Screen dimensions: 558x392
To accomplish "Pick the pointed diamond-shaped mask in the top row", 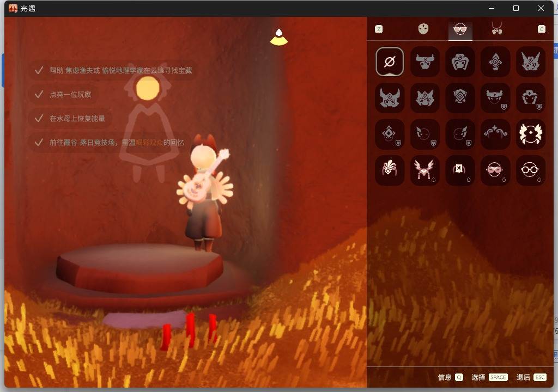I will [495, 62].
